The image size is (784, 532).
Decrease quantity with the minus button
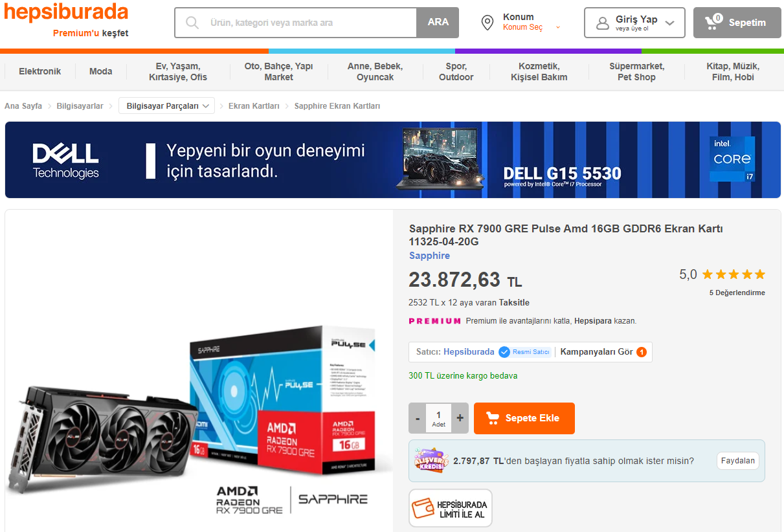point(418,418)
